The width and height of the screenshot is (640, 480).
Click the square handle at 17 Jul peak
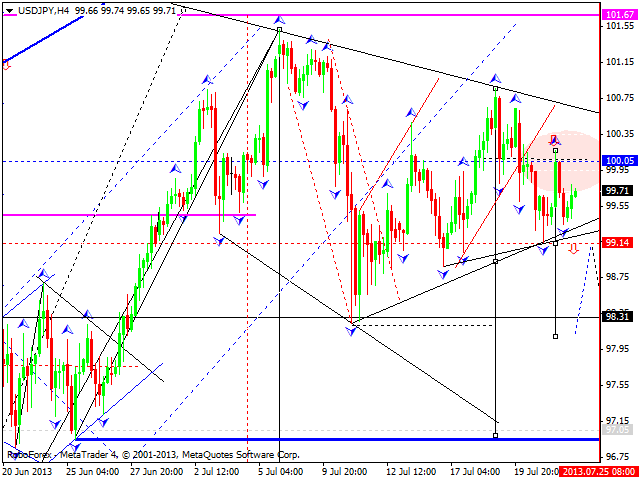tap(495, 89)
